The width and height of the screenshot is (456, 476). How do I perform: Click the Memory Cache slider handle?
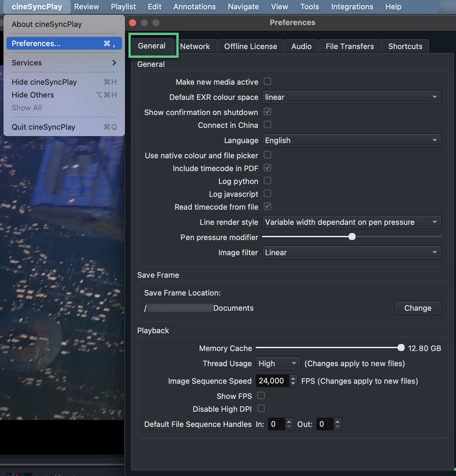coord(401,348)
